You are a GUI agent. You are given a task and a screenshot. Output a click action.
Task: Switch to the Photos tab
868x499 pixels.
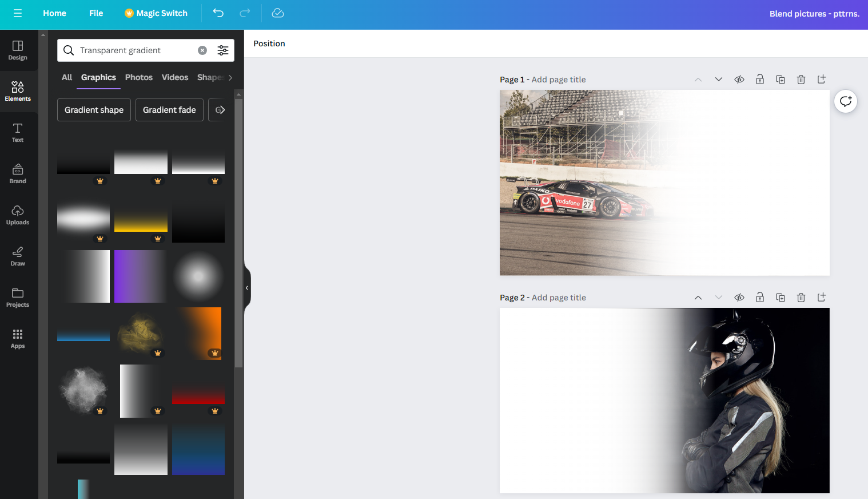point(139,77)
